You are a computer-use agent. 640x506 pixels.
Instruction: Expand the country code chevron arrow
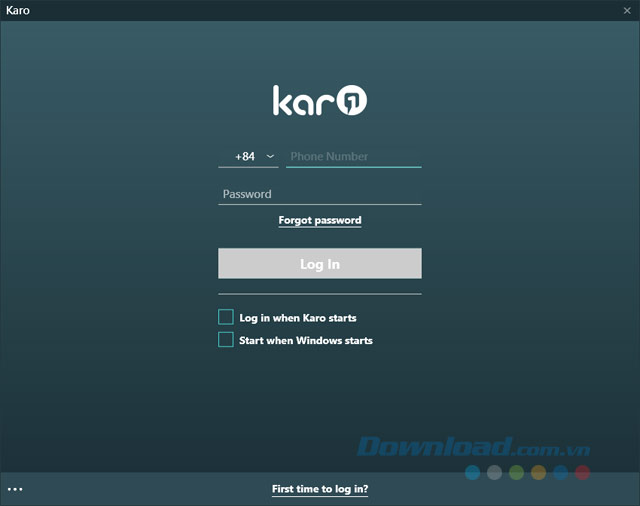tap(270, 157)
